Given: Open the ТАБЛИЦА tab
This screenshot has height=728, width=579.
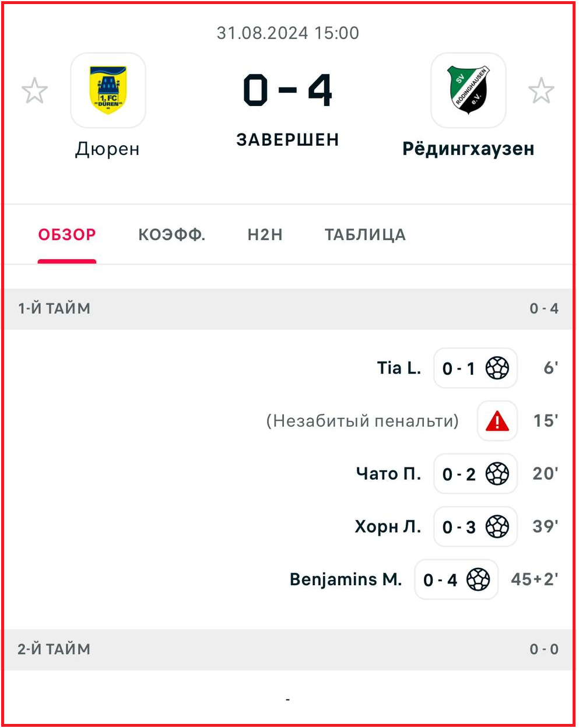Looking at the screenshot, I should [365, 235].
